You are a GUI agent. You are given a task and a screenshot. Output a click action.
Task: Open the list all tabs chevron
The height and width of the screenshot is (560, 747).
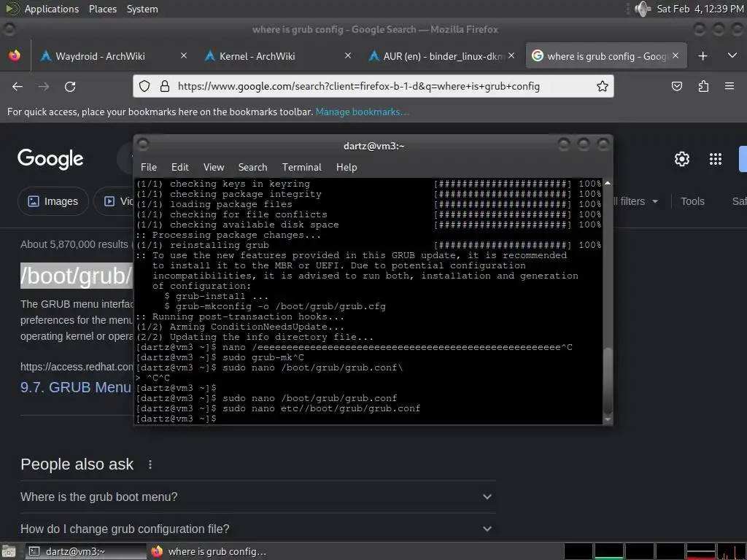[x=732, y=55]
